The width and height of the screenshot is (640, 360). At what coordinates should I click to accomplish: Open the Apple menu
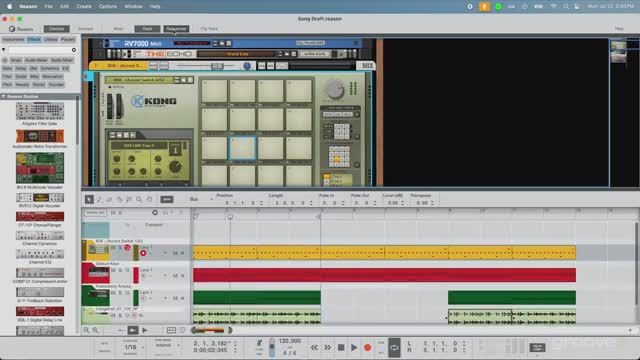pyautogui.click(x=10, y=7)
